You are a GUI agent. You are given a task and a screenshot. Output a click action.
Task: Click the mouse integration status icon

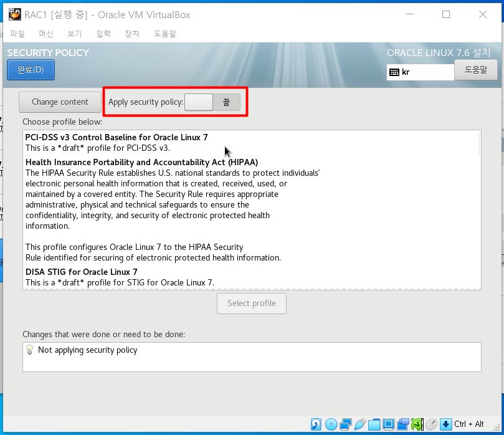tap(432, 424)
